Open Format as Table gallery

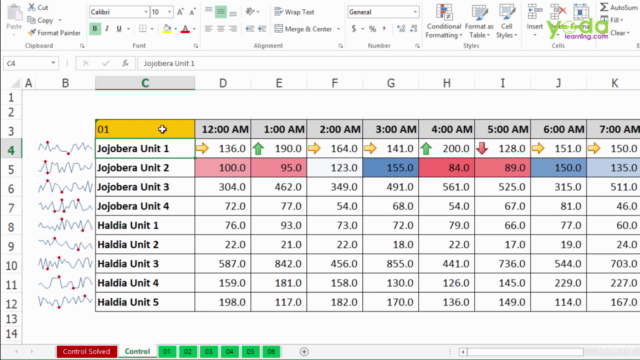(479, 21)
